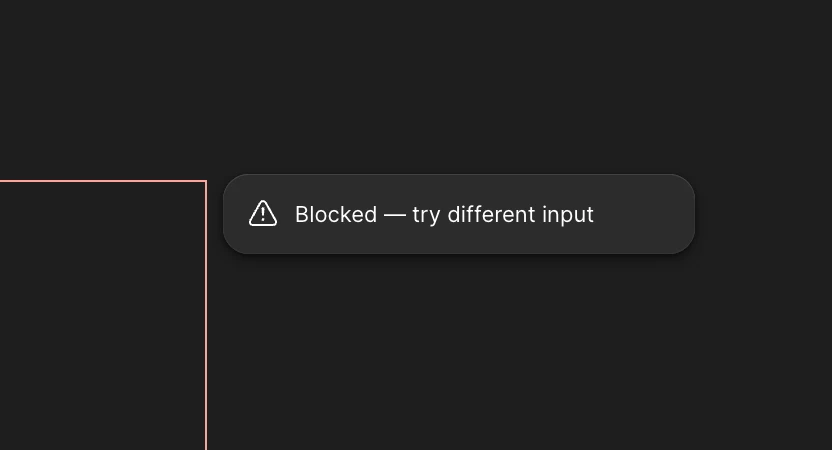
Task: Select the pink-outlined frame's right border
Action: (206, 315)
